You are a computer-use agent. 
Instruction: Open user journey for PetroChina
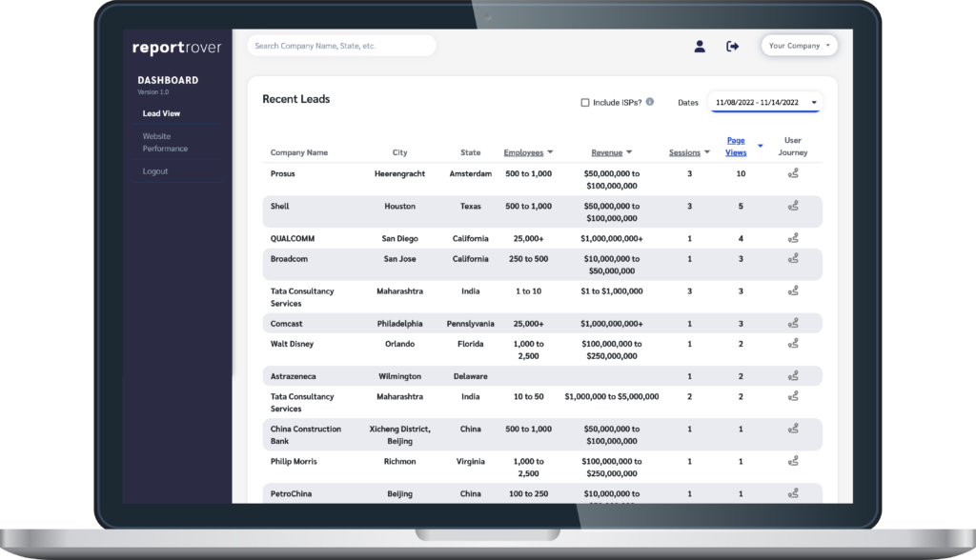point(793,493)
